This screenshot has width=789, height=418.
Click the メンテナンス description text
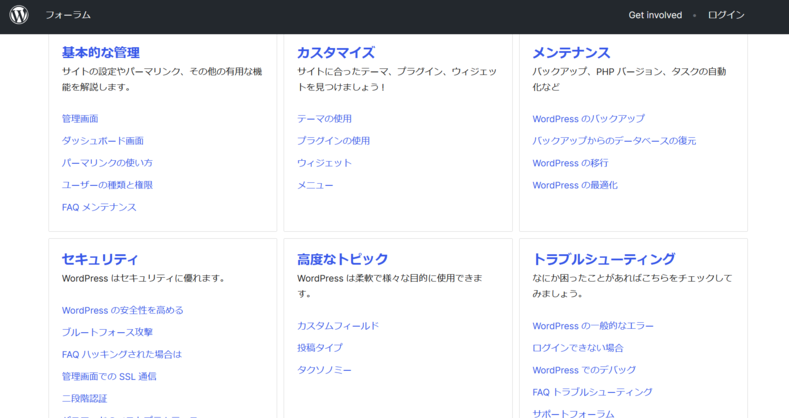click(629, 79)
